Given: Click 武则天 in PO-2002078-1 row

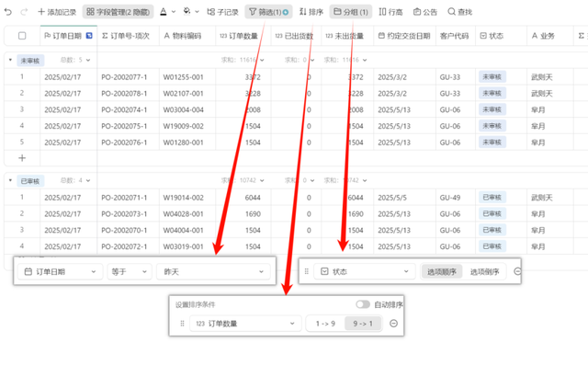Looking at the screenshot, I should coord(542,94).
